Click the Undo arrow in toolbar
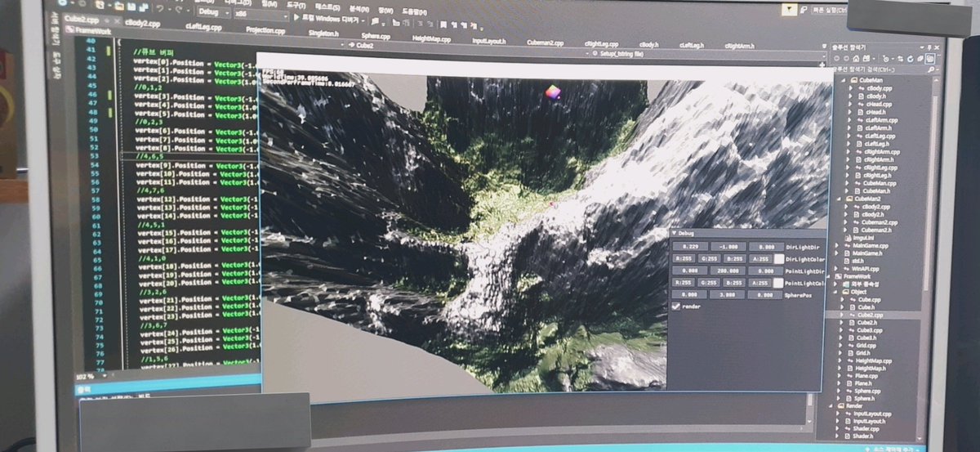 click(x=160, y=7)
